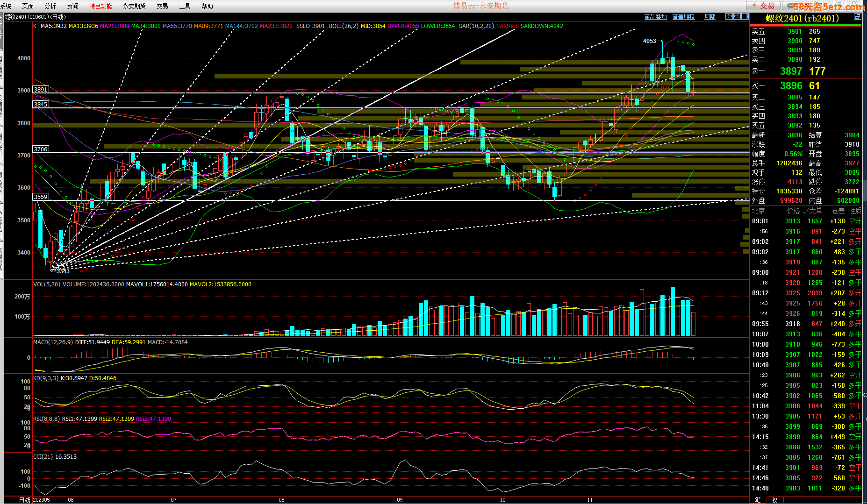Viewport: 867px width, 504px height.
Task: Click the 查看期权 link
Action: pyautogui.click(x=684, y=17)
